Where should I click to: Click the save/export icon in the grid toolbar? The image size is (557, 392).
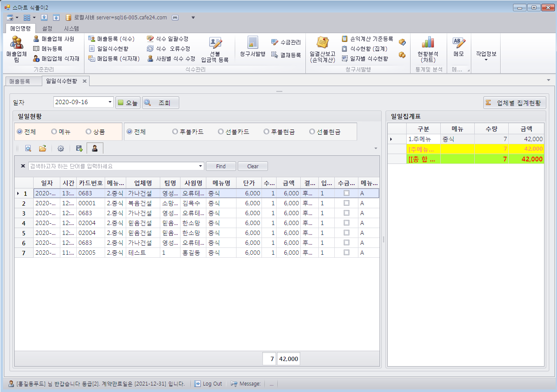click(x=79, y=148)
